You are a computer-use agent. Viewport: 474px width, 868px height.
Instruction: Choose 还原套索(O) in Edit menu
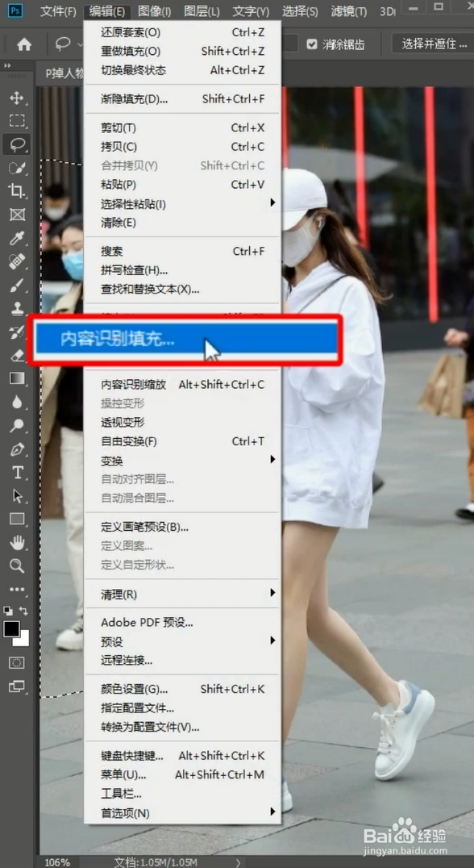pyautogui.click(x=182, y=32)
